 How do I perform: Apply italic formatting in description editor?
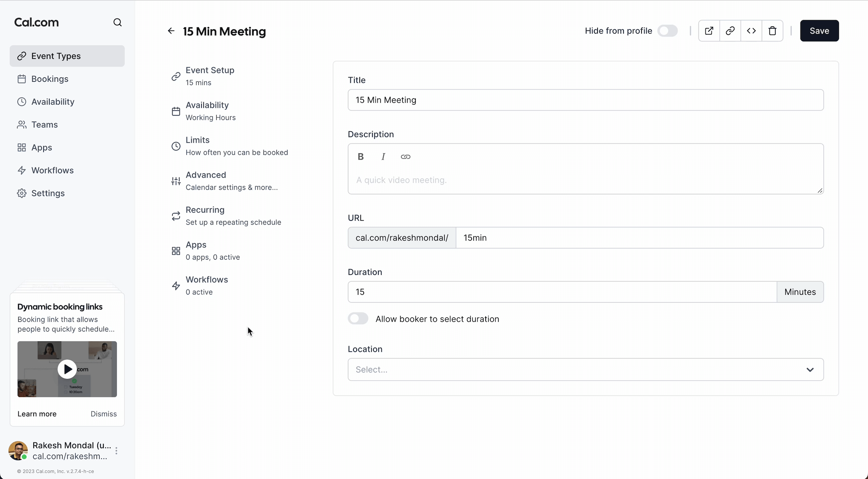click(383, 157)
